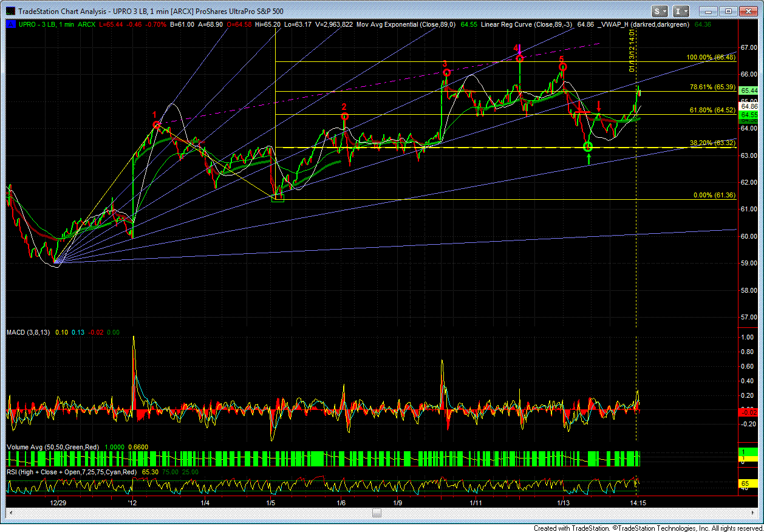Click the red -0.02 MACD axis tag
The width and height of the screenshot is (764, 532).
(748, 412)
